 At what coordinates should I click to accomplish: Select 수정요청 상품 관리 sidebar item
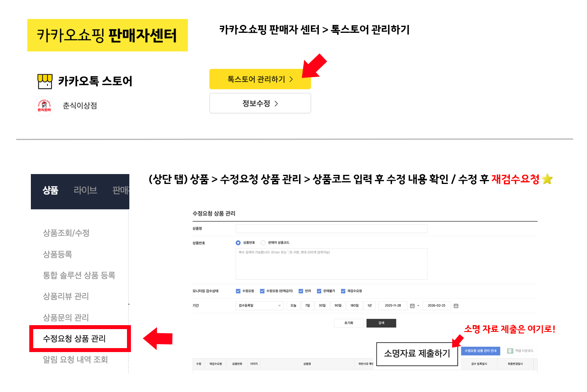tap(74, 339)
